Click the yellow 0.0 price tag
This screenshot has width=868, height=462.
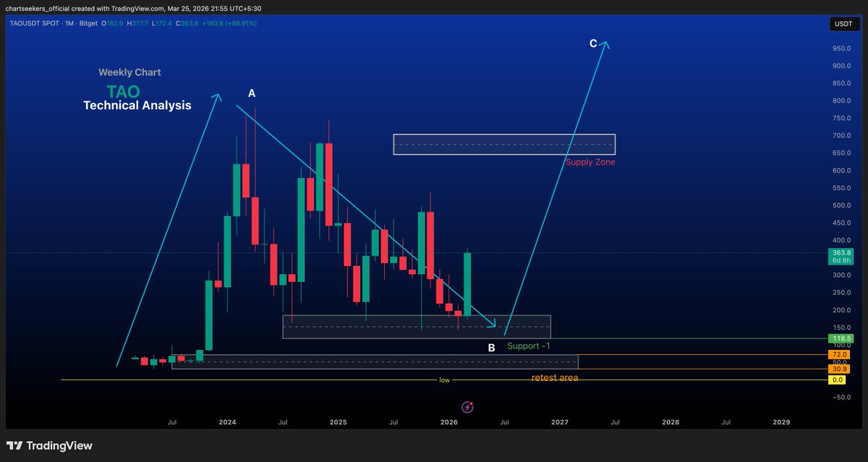(x=837, y=379)
